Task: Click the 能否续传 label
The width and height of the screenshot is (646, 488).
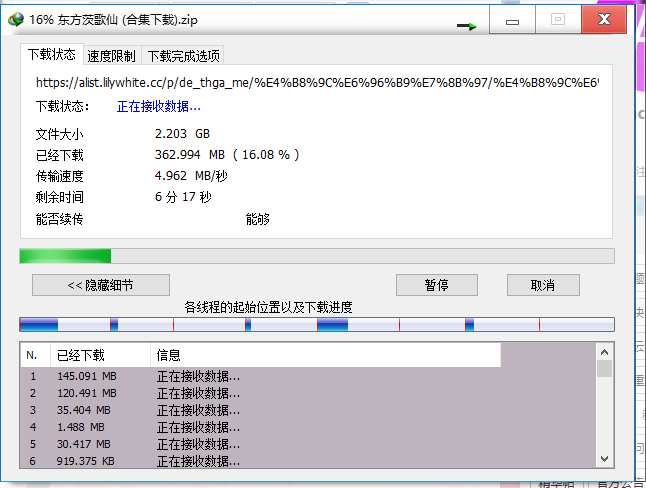Action: point(60,219)
